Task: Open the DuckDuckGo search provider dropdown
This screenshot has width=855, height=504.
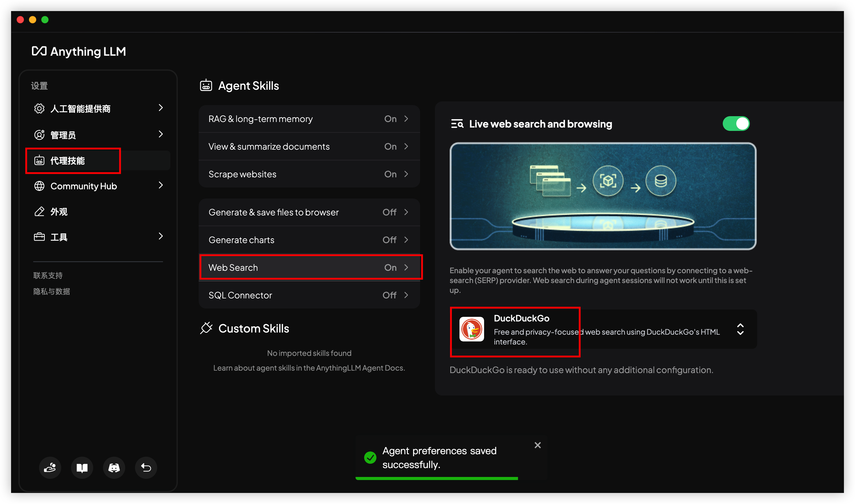Action: [740, 329]
